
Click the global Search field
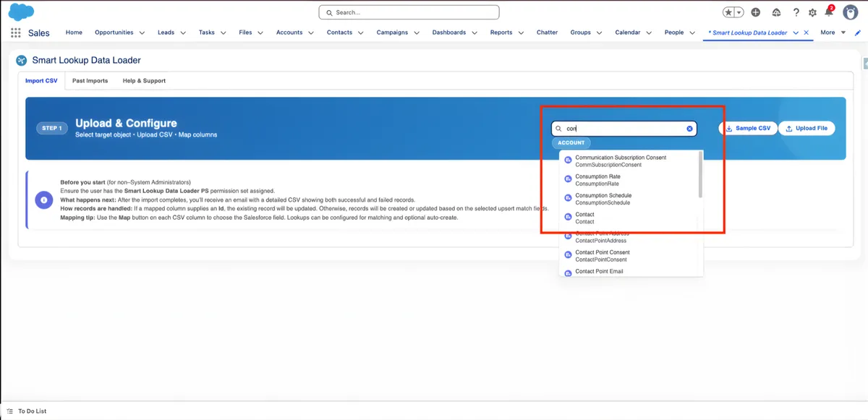click(409, 12)
